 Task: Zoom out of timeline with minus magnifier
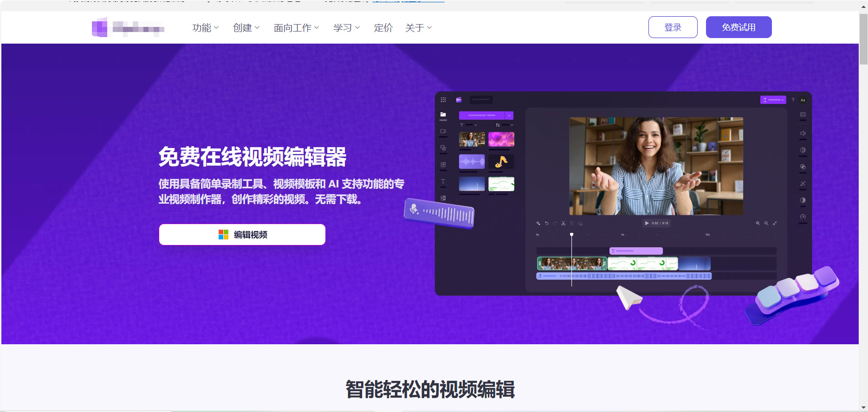coord(766,223)
